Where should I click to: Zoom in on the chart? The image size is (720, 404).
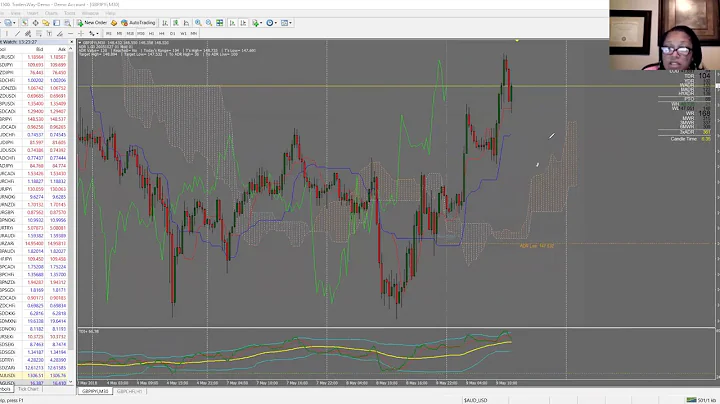pyautogui.click(x=198, y=22)
